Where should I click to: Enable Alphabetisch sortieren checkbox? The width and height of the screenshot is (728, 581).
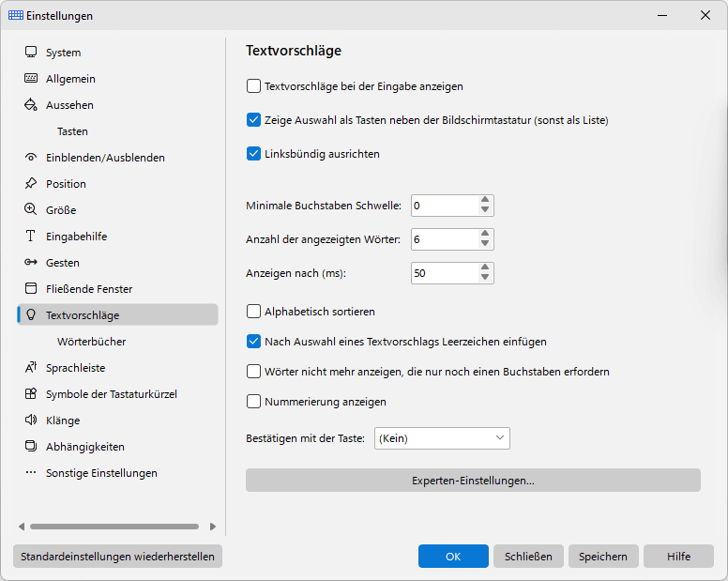253,312
